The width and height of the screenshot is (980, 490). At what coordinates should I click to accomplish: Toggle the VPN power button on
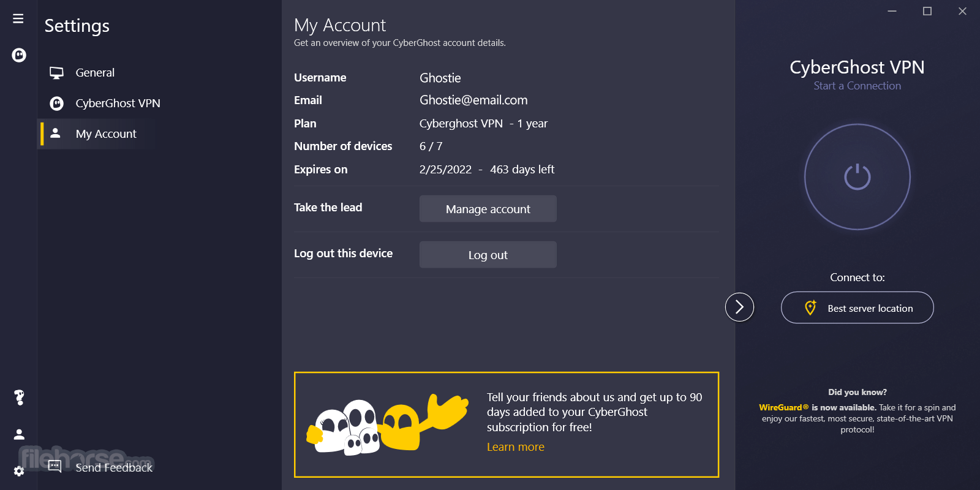[858, 177]
